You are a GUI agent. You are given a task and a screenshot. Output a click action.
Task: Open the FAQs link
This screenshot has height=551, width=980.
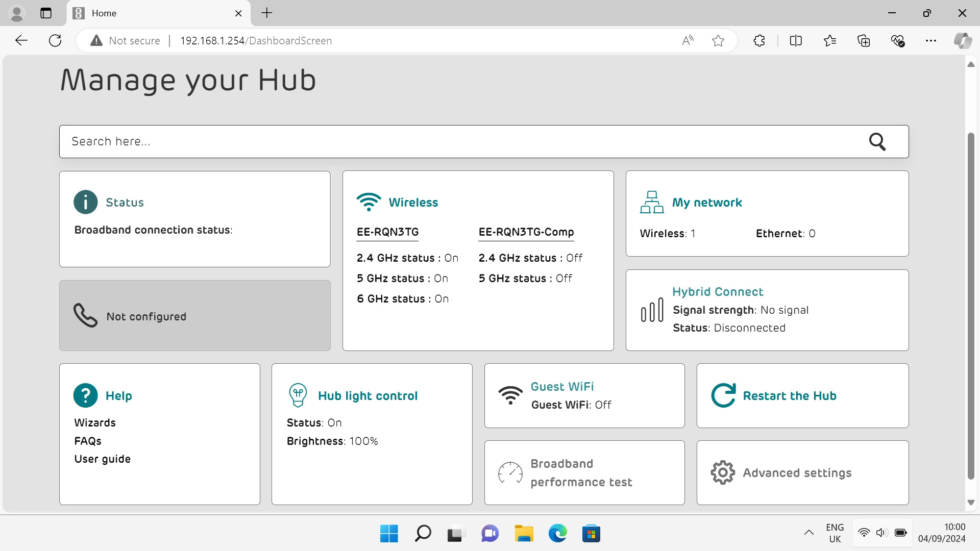point(88,441)
